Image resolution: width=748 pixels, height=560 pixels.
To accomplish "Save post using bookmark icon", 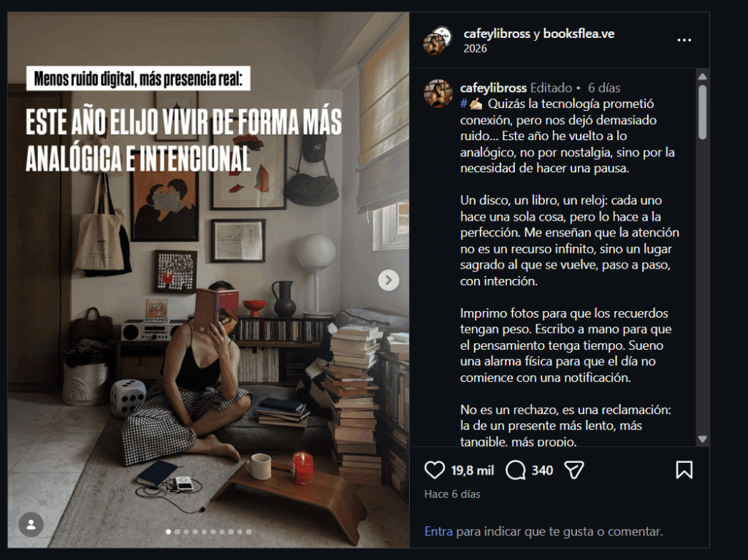I will pyautogui.click(x=684, y=470).
